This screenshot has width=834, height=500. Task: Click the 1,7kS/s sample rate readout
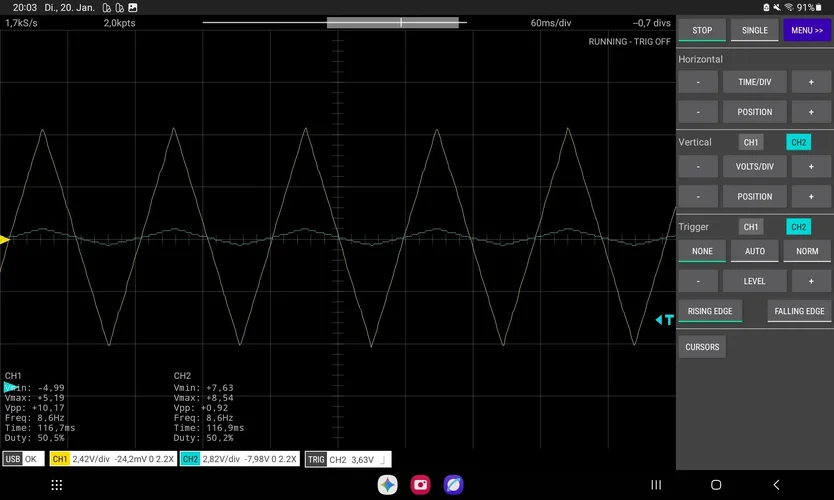pos(21,23)
